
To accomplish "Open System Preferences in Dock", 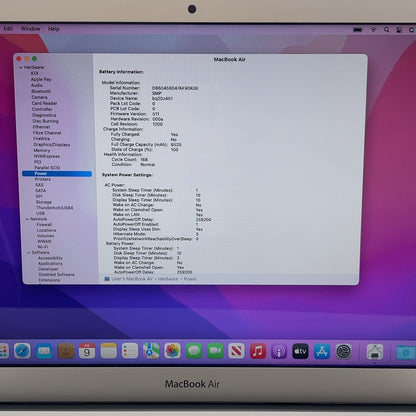I will tap(343, 351).
